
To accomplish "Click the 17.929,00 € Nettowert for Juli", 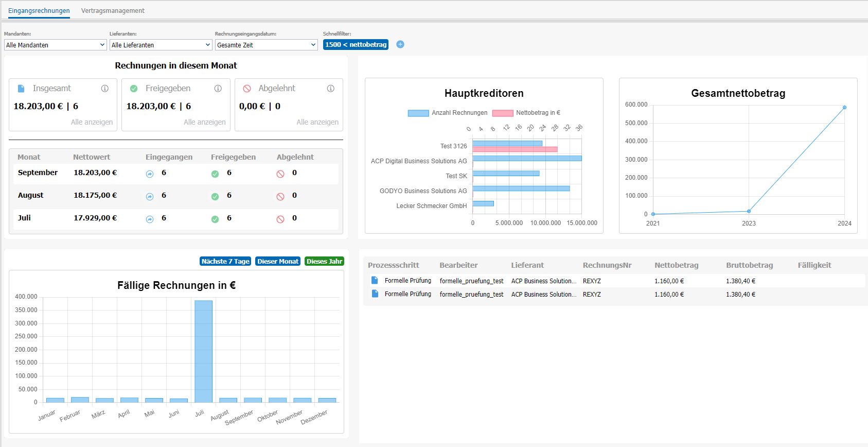I will tap(95, 218).
